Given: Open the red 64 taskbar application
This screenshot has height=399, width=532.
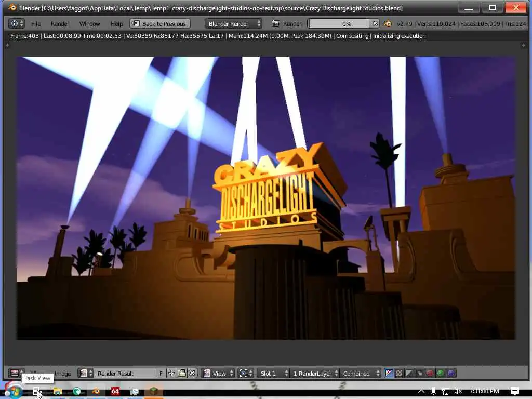Looking at the screenshot, I should point(115,392).
